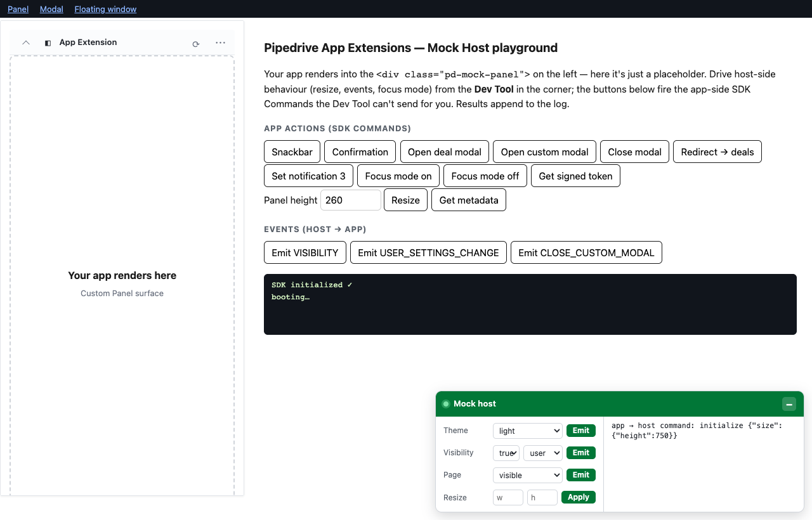Click Get signed token

(x=575, y=176)
